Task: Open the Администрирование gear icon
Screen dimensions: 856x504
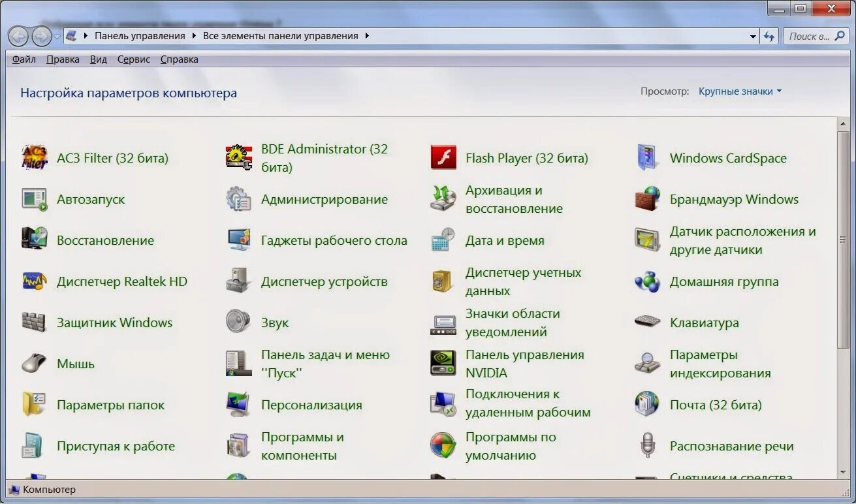Action: (239, 199)
